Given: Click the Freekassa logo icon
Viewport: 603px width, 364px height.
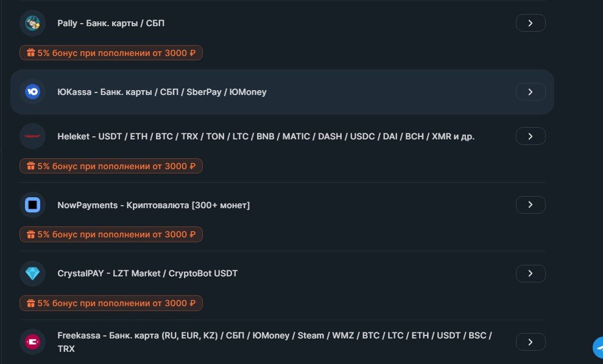Looking at the screenshot, I should (x=32, y=342).
